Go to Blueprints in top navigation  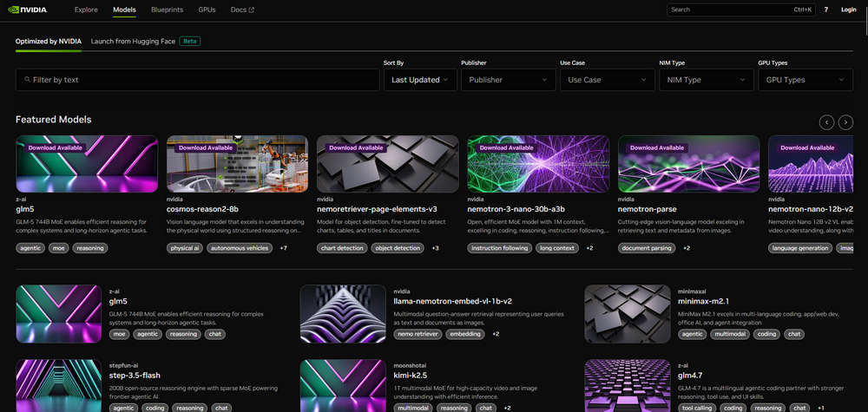[x=168, y=10]
